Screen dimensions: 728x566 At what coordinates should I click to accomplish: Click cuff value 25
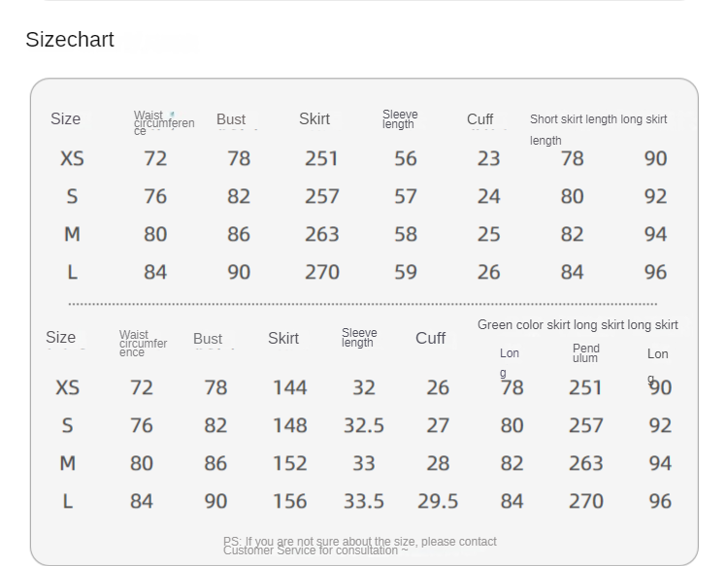(488, 234)
